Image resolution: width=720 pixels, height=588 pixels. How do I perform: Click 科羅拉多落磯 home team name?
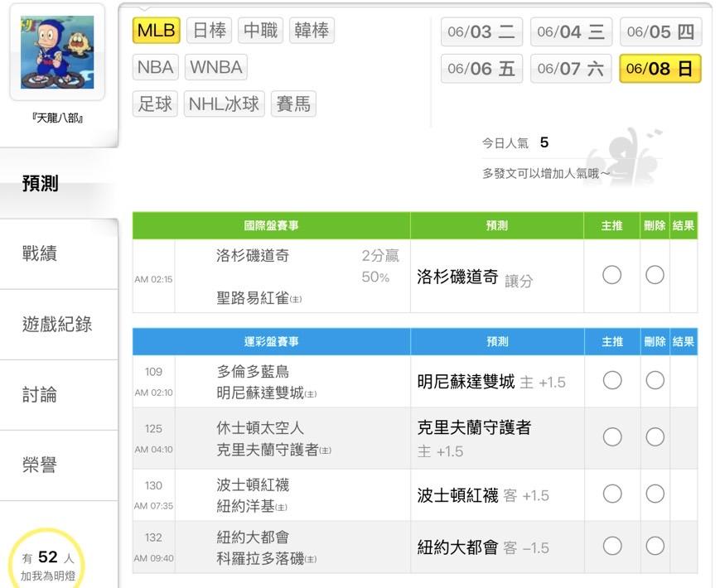coord(266,559)
